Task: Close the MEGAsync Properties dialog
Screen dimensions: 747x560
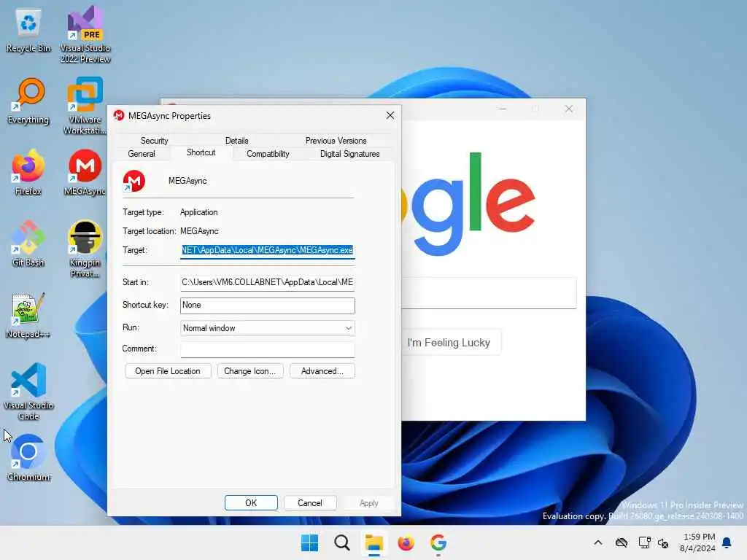Action: point(390,116)
